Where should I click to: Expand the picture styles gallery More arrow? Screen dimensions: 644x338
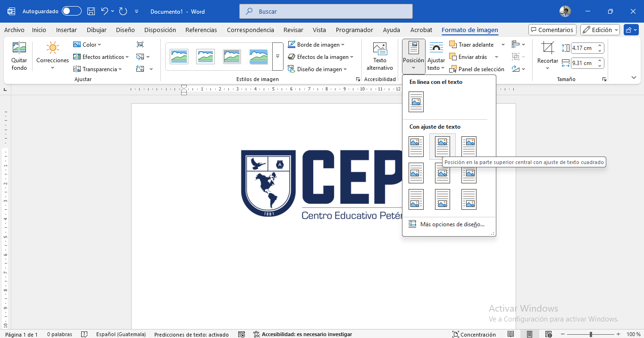(278, 56)
